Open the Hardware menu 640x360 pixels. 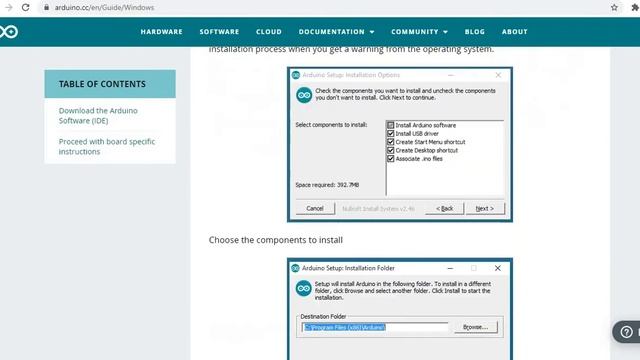pyautogui.click(x=162, y=31)
